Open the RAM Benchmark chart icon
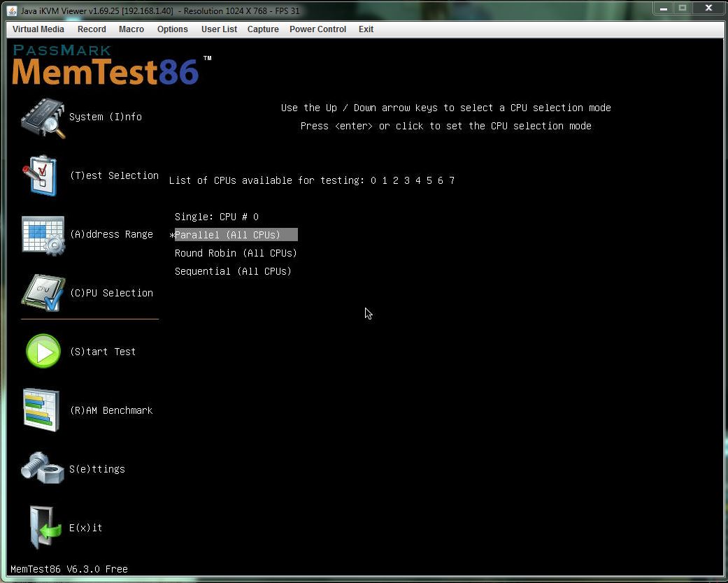Screen dimensions: 728x583 (41, 410)
